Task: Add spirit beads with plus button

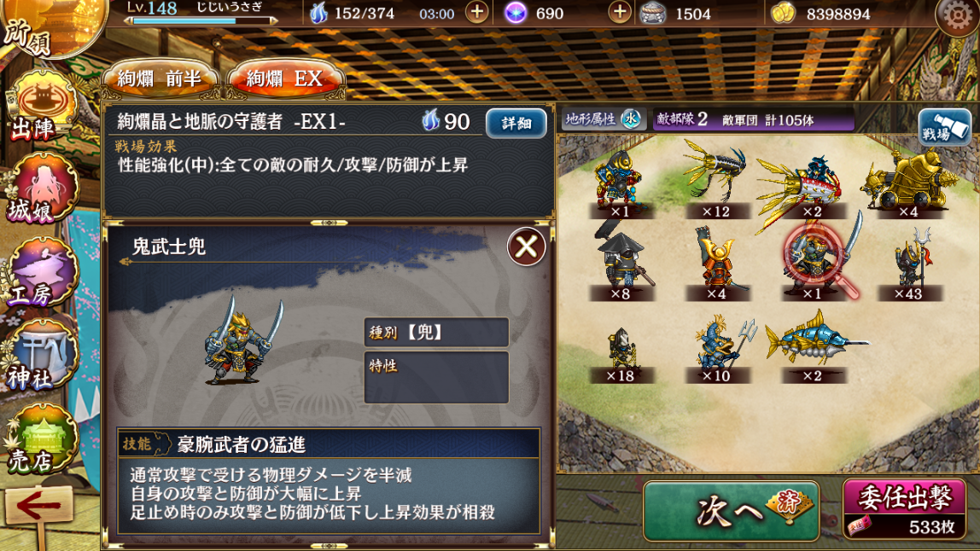Action: pyautogui.click(x=619, y=13)
